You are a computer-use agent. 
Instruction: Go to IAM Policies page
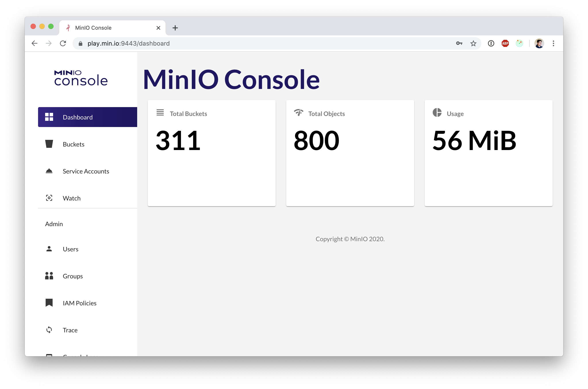tap(79, 303)
